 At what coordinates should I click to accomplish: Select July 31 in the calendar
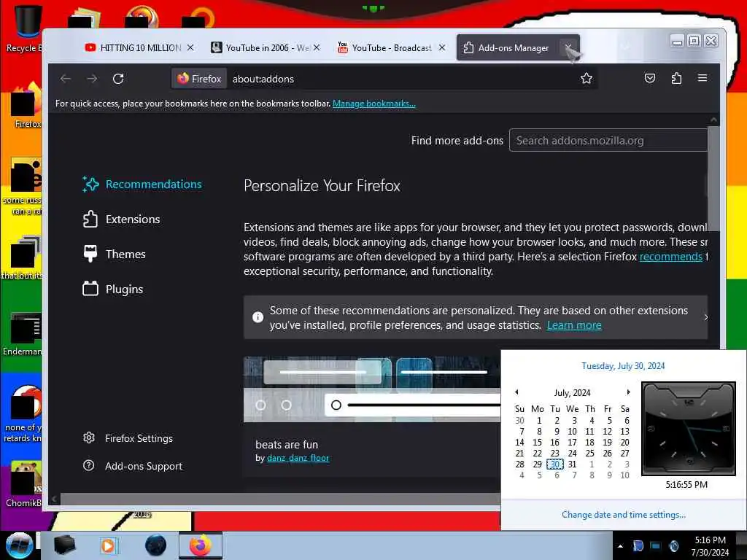[x=572, y=464]
